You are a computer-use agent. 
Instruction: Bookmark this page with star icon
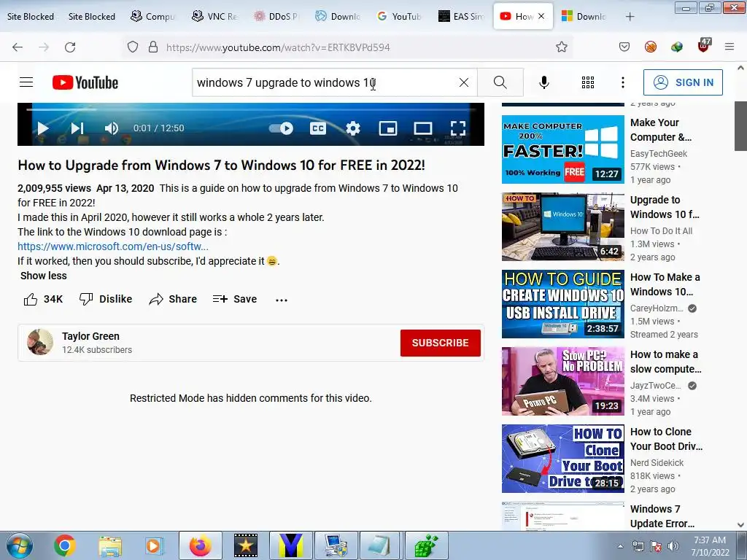[562, 47]
